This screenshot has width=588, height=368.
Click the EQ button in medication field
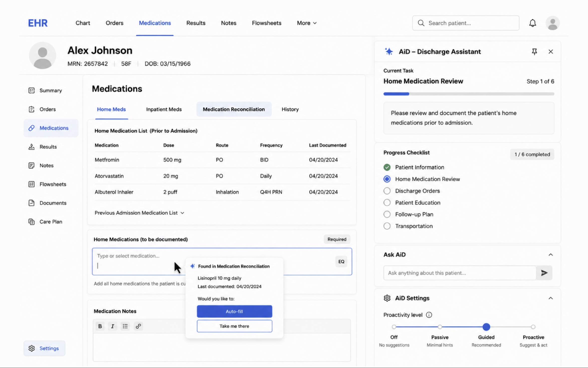341,262
